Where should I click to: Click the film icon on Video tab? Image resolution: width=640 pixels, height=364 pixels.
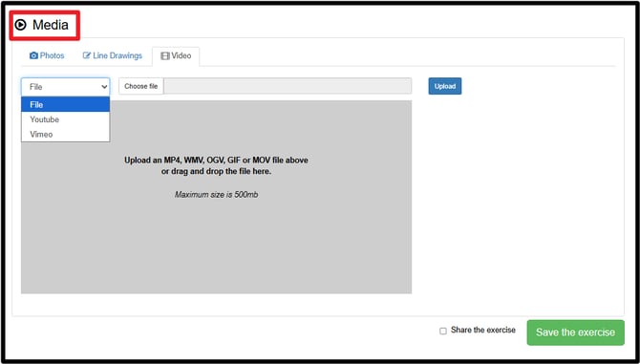click(165, 56)
